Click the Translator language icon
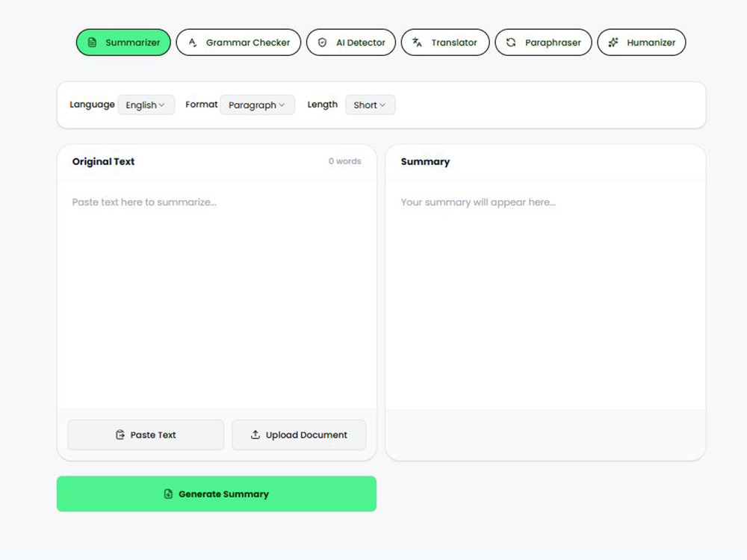Image resolution: width=747 pixels, height=560 pixels. [417, 43]
